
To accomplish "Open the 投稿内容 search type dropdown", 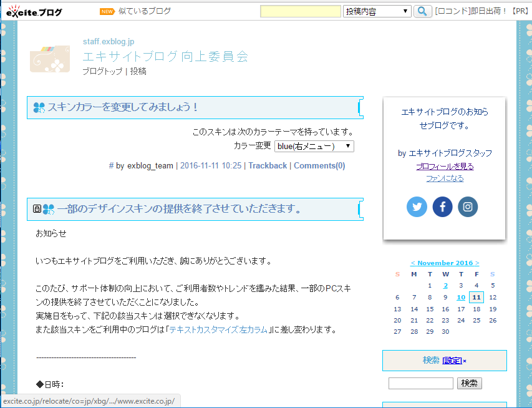I will point(377,11).
